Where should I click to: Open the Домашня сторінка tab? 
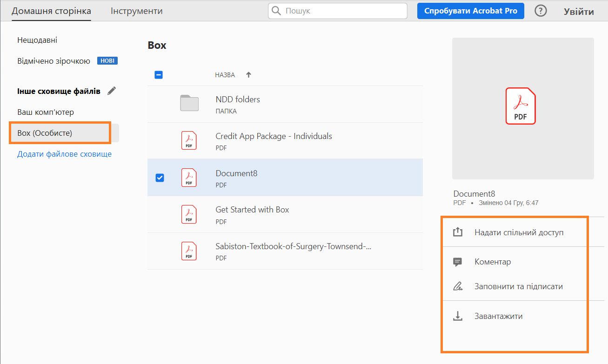pos(51,11)
